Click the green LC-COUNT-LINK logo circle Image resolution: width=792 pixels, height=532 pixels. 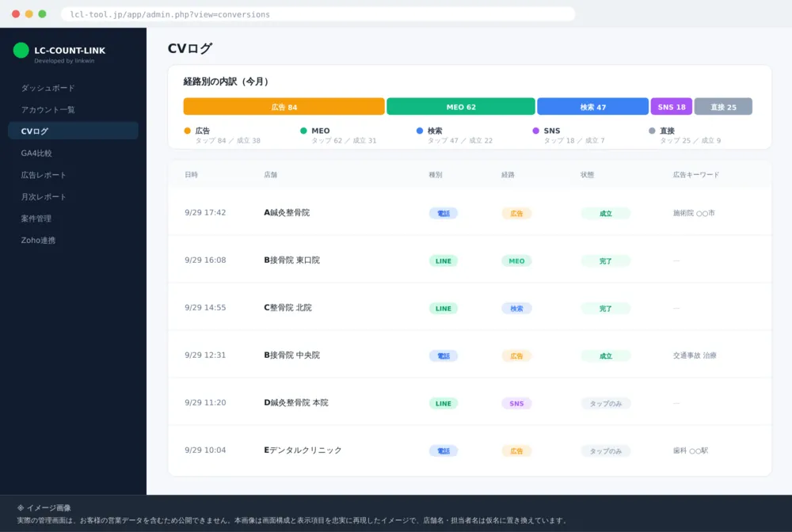coord(21,51)
